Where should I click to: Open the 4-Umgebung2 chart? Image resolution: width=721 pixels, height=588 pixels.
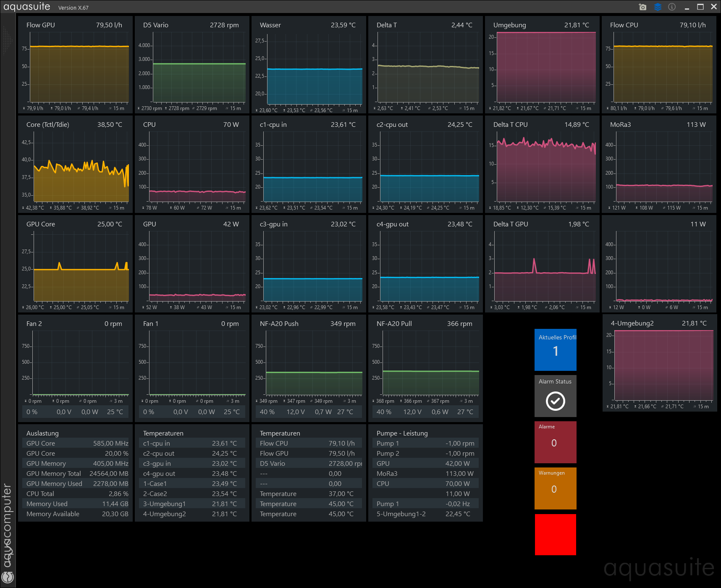[x=660, y=363]
